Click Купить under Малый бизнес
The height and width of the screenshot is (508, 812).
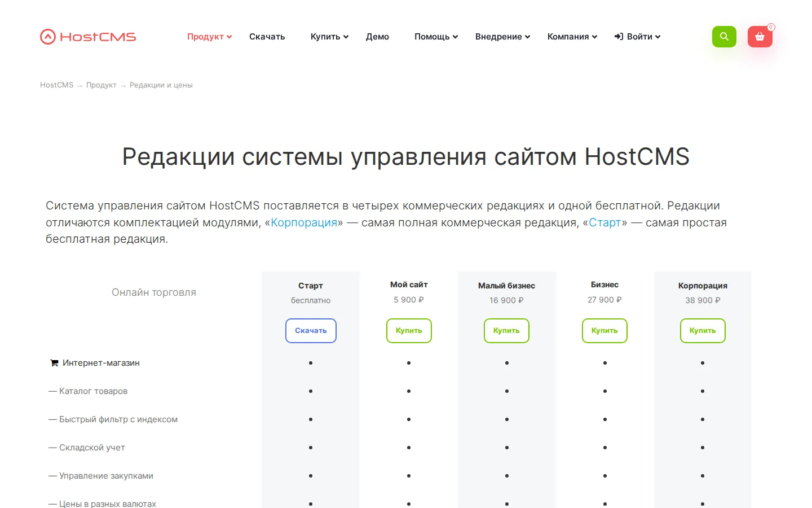click(x=506, y=331)
